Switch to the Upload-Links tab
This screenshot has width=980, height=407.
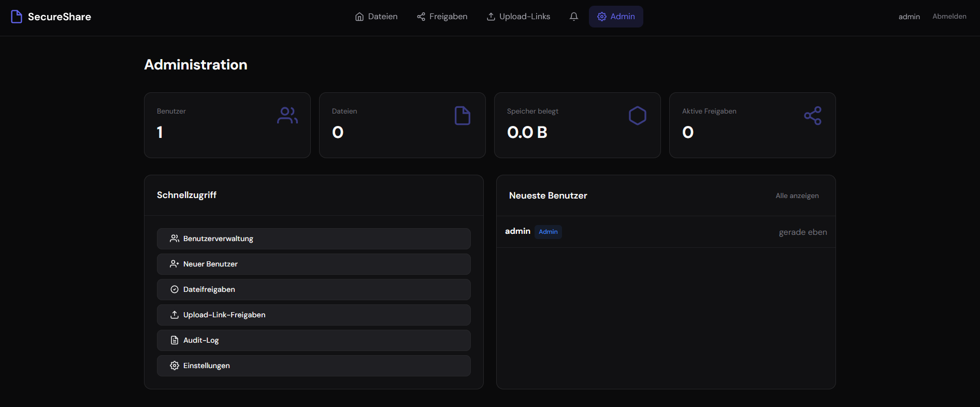pos(518,17)
